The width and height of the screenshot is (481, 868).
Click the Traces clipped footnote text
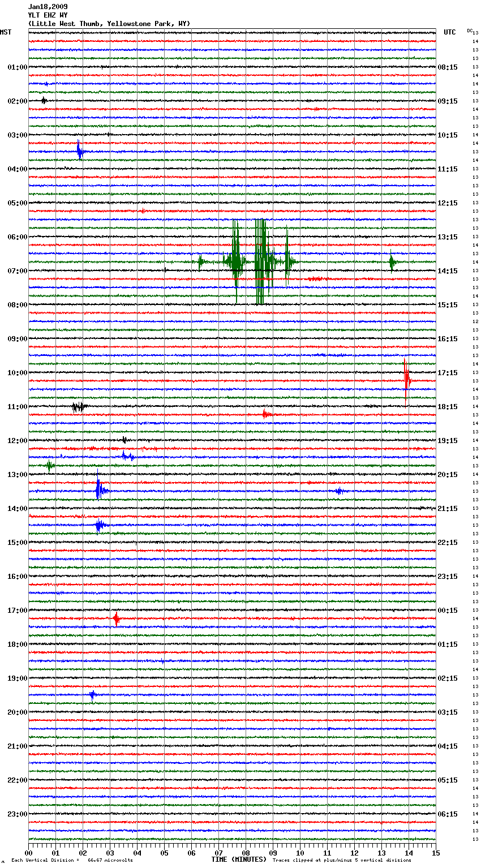[342, 860]
